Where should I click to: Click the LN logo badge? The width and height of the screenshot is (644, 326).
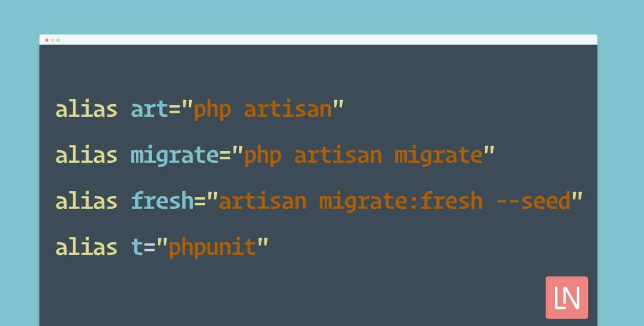pyautogui.click(x=567, y=297)
